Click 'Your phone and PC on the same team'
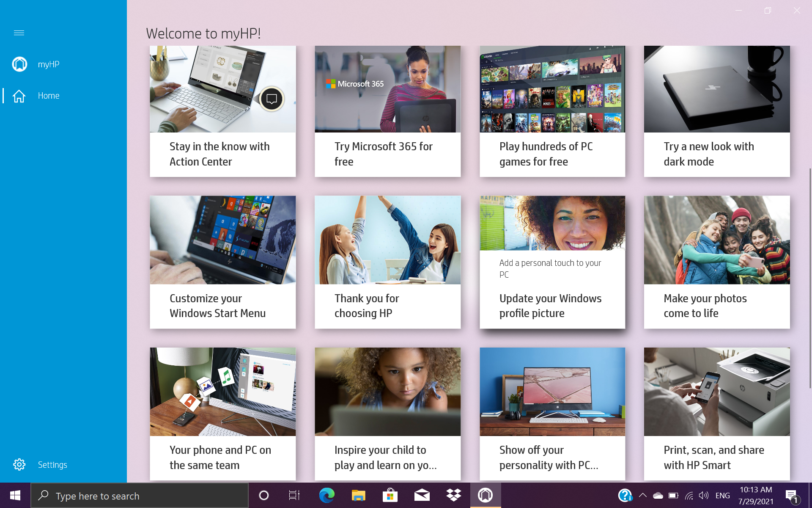The height and width of the screenshot is (508, 812). 220,458
